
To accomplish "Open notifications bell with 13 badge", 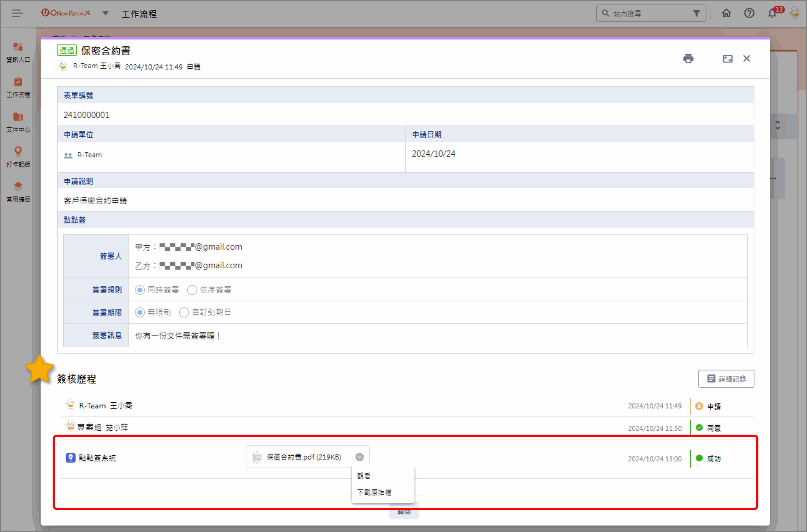I will tap(772, 13).
